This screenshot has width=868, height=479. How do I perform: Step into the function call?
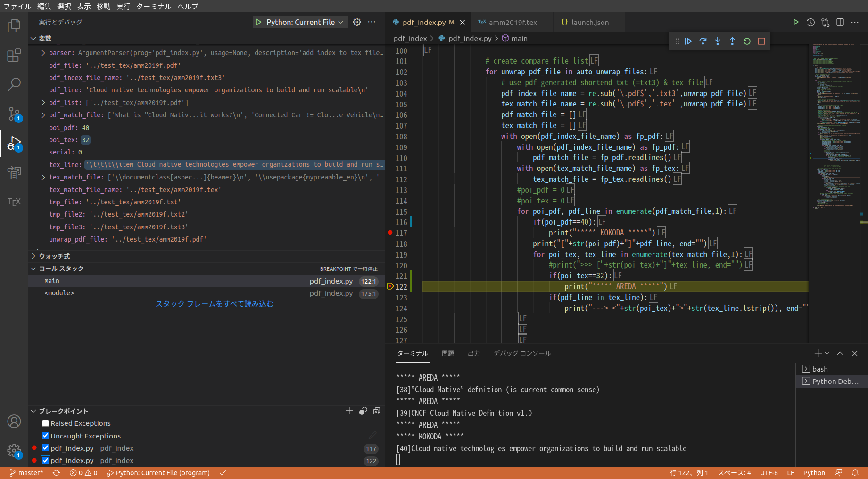(717, 41)
